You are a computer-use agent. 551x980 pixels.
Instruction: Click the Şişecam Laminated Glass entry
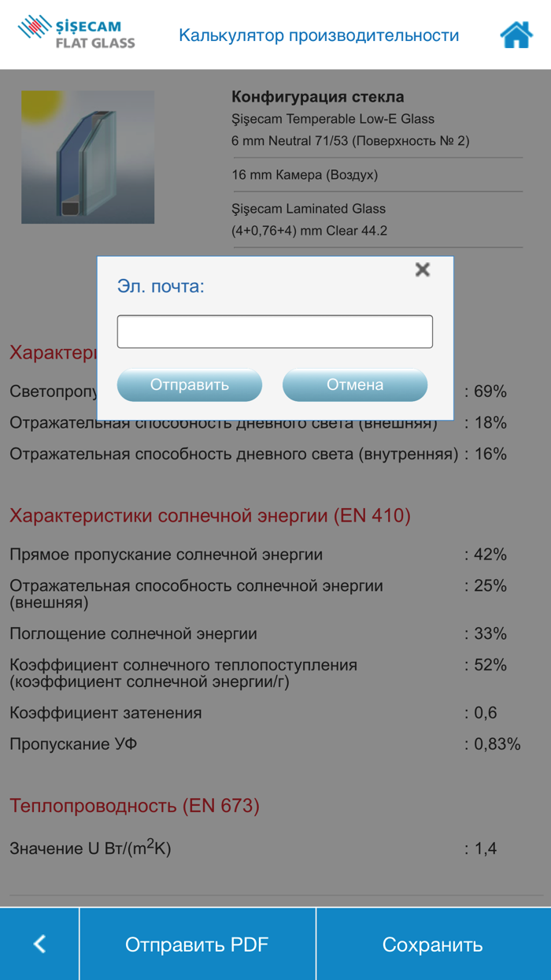pos(305,209)
